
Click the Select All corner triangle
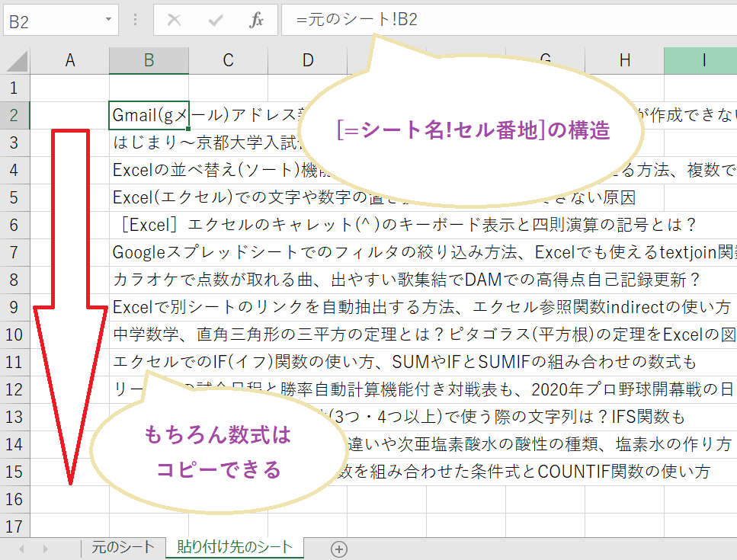pyautogui.click(x=17, y=61)
